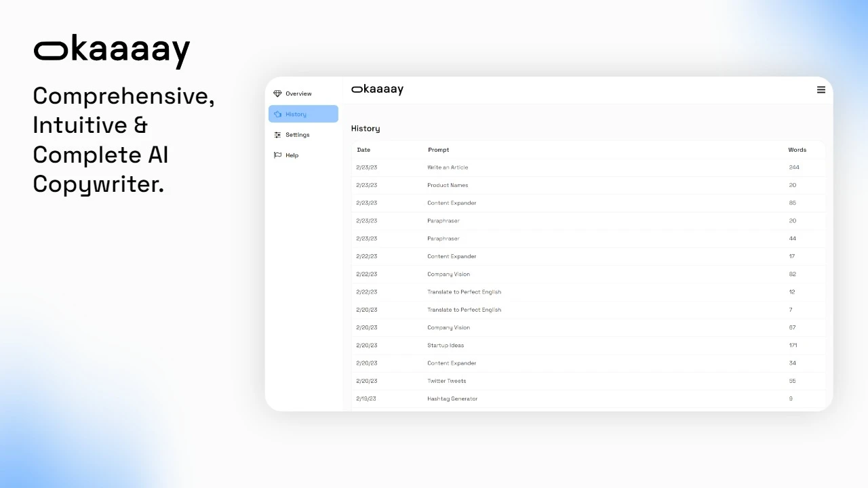This screenshot has width=868, height=488.
Task: Select the 'Company Vision' row with 67 words
Action: 589,327
